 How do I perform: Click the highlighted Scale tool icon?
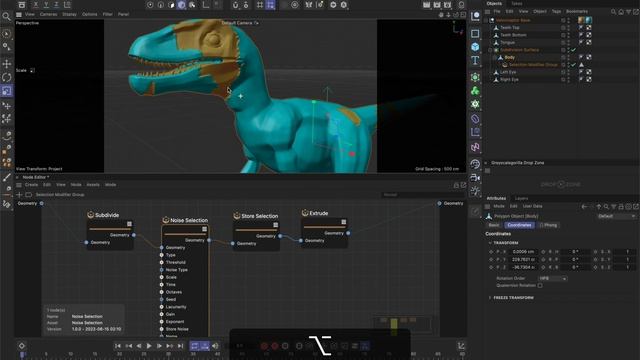tap(7, 91)
